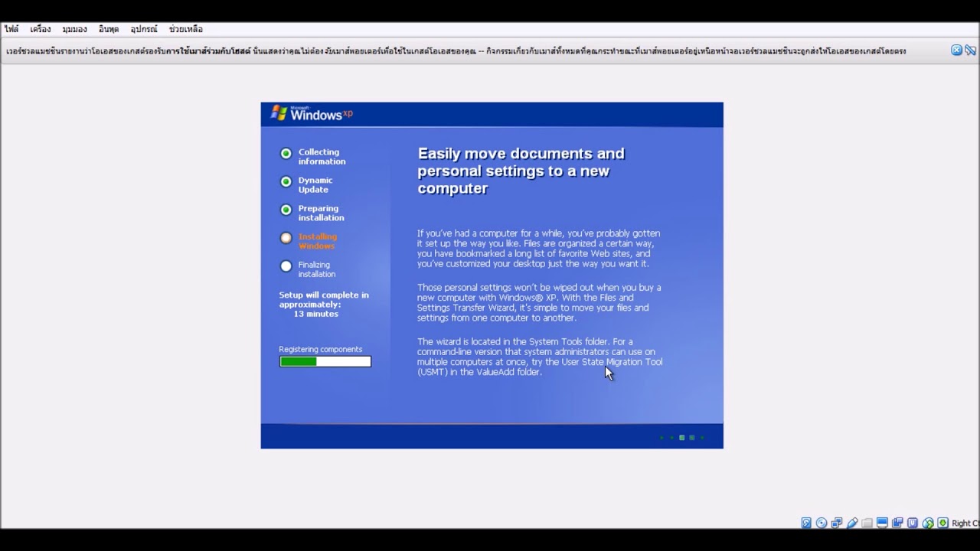Image resolution: width=980 pixels, height=551 pixels.
Task: Click the 13 minutes remaining text
Action: pyautogui.click(x=316, y=314)
